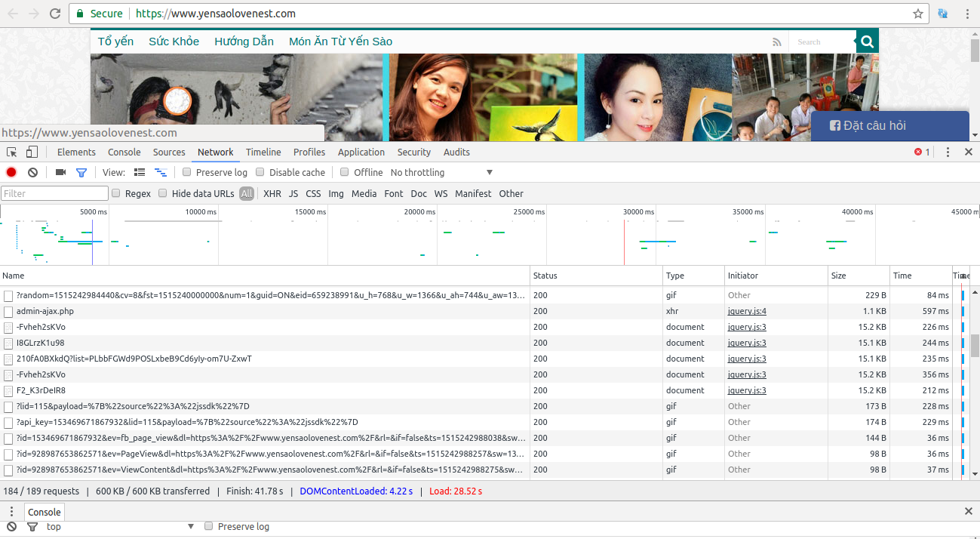Open the Sources tab
Viewport: 980px width, 539px height.
pyautogui.click(x=169, y=152)
